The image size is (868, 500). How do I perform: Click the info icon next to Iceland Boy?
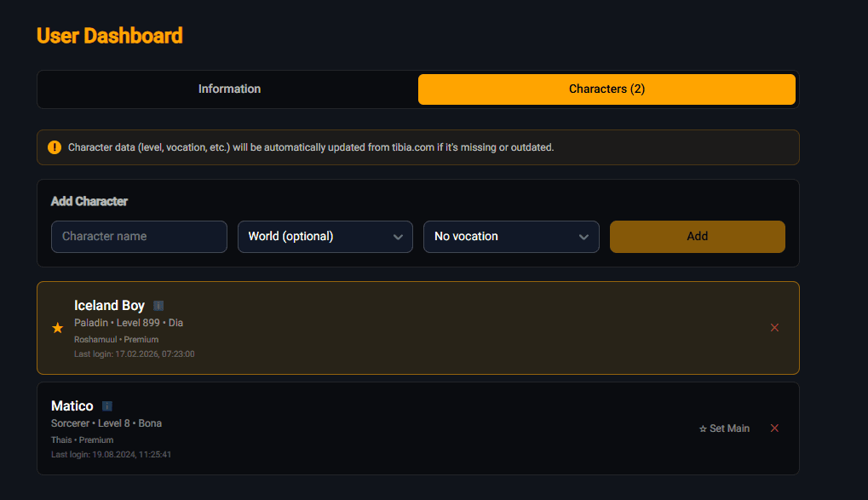(158, 306)
